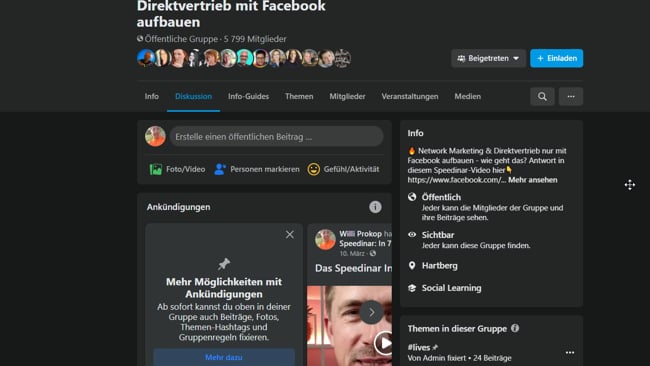This screenshot has height=366, width=650.
Task: Select the Diskussion tab
Action: 193,96
